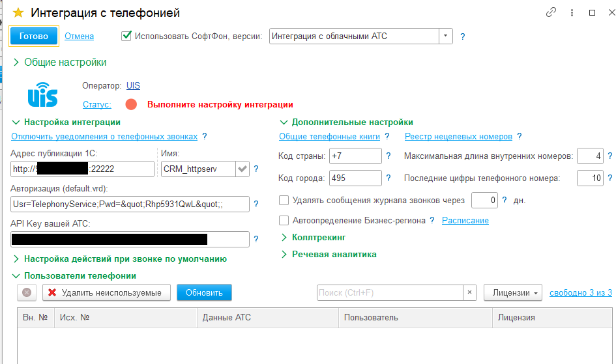The height and width of the screenshot is (364, 616).
Task: Enable Удалять сообщения журнала звонков checkbox
Action: click(284, 200)
